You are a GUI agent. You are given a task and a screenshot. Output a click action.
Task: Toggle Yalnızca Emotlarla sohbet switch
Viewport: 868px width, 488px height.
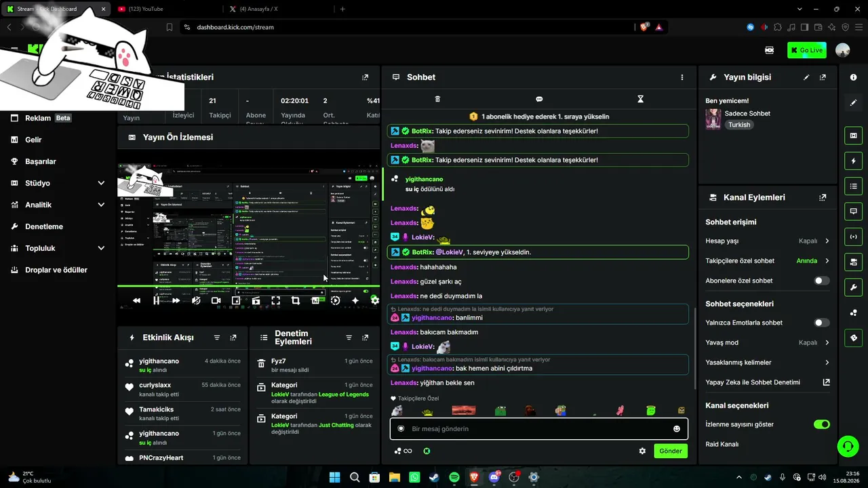coord(821,323)
